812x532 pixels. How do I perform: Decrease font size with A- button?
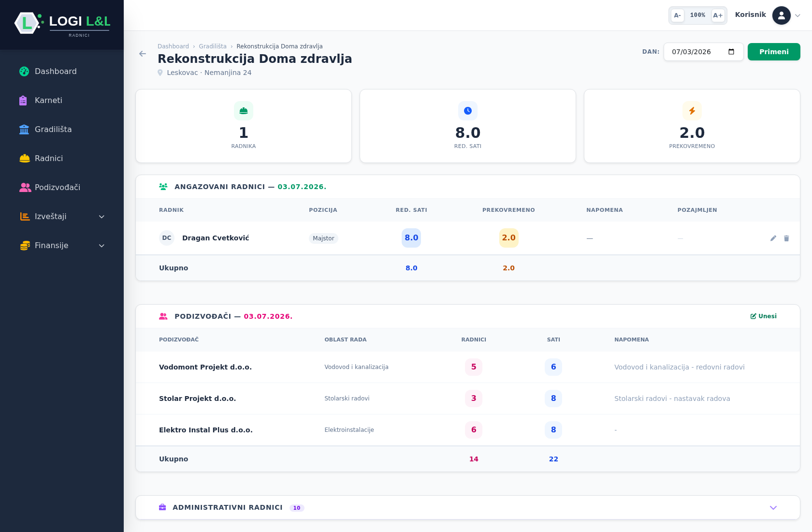678,15
